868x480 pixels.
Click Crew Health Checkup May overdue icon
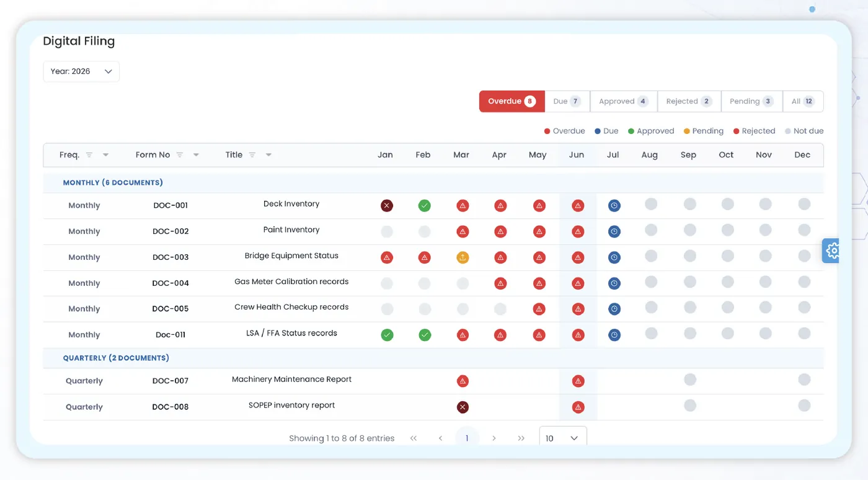(539, 308)
